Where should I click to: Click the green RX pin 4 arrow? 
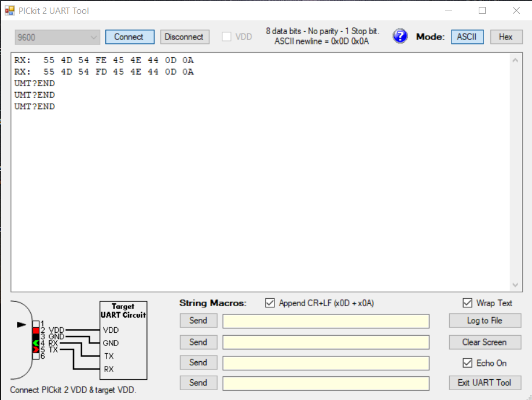(36, 343)
